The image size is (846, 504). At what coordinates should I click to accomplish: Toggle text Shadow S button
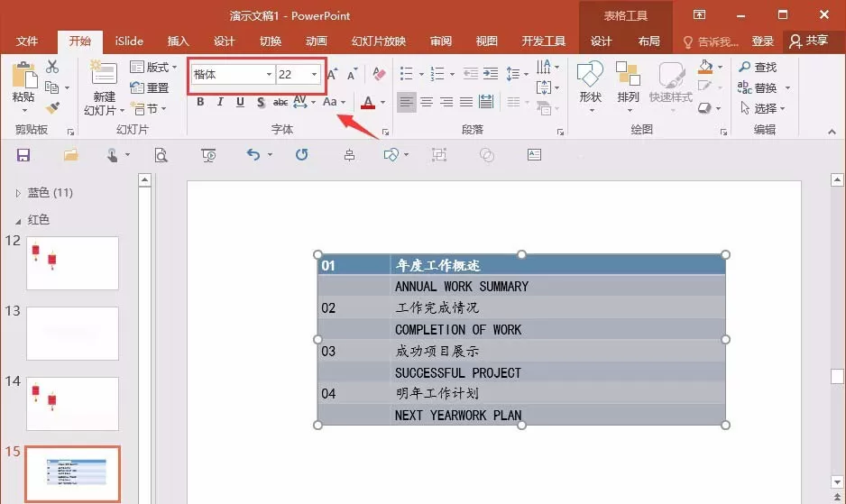point(262,102)
